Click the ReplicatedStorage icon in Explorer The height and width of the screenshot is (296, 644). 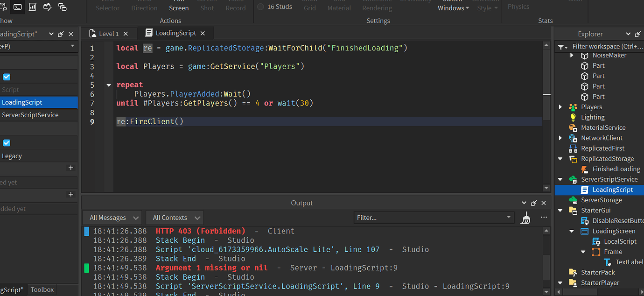[x=573, y=158]
